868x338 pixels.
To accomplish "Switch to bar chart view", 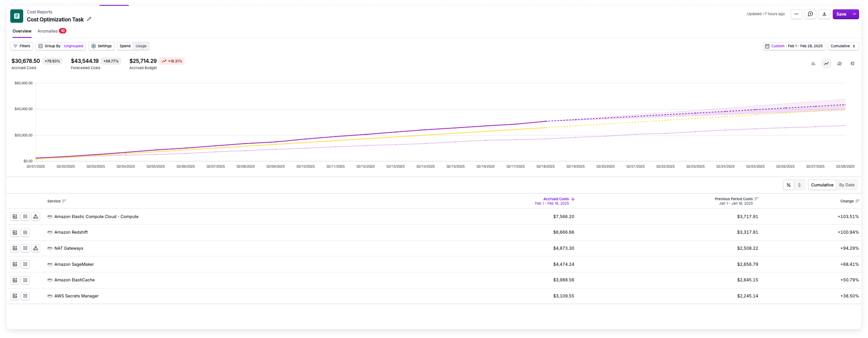I will tap(813, 63).
